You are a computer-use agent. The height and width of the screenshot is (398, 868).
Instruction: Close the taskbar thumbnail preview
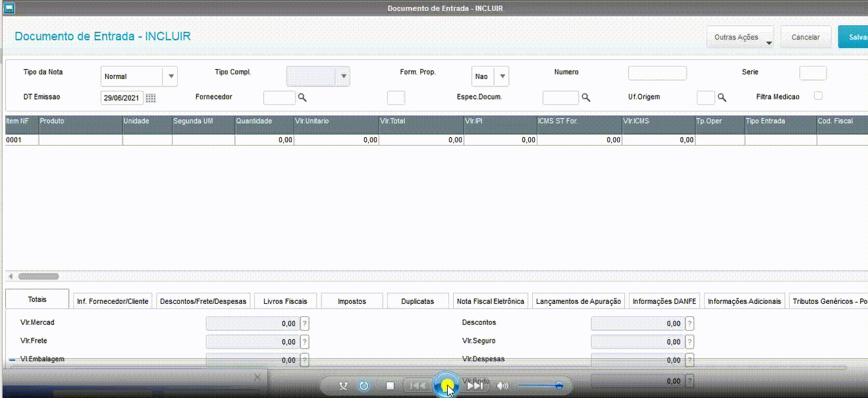click(x=258, y=377)
